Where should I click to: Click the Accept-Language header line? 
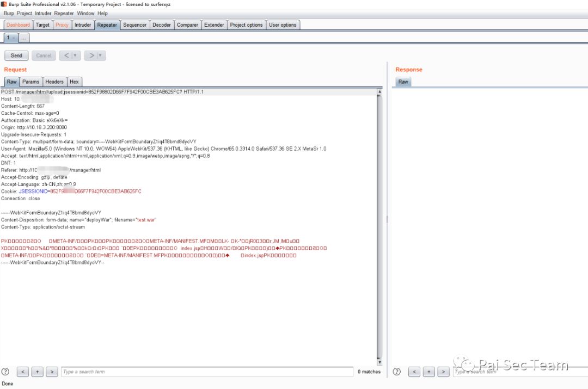click(38, 184)
